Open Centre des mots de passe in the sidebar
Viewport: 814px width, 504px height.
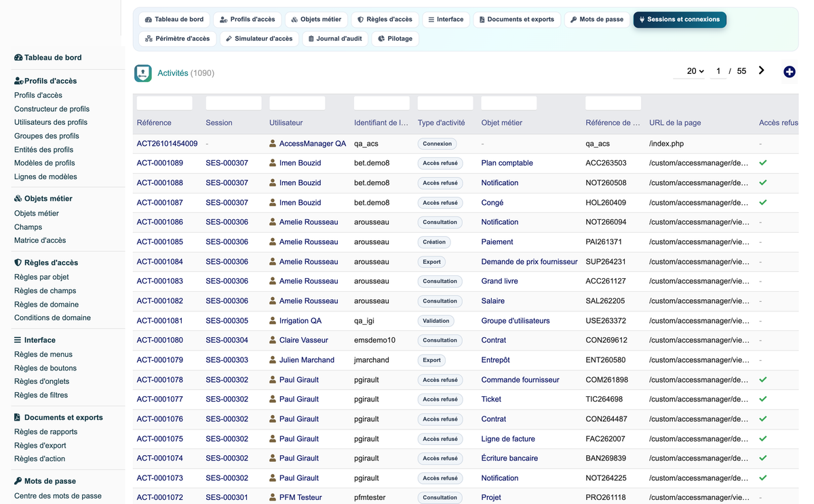pyautogui.click(x=58, y=496)
